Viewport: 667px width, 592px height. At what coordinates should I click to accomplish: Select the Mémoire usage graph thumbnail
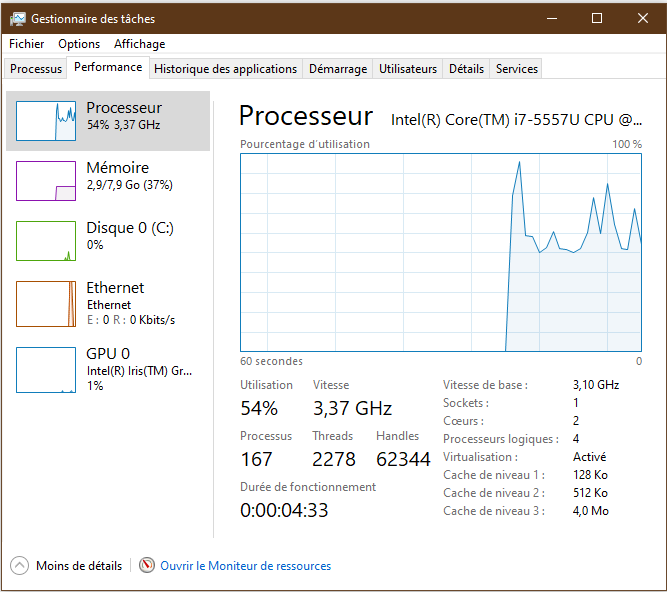point(46,181)
